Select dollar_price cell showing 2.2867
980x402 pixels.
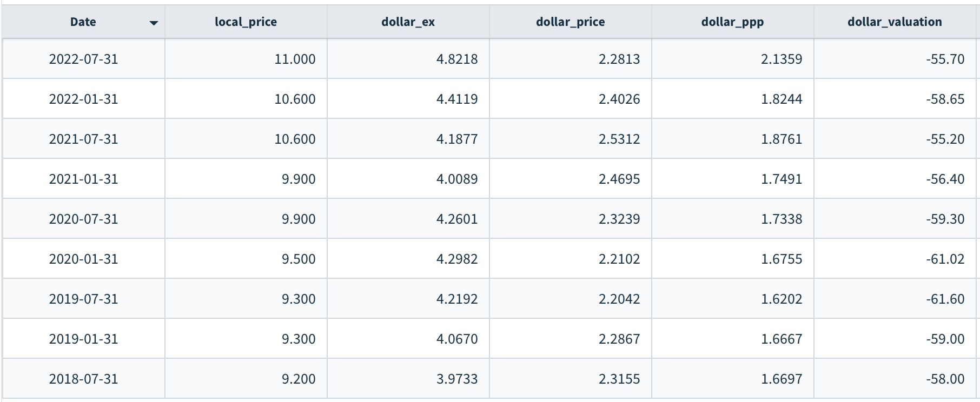[x=619, y=339]
